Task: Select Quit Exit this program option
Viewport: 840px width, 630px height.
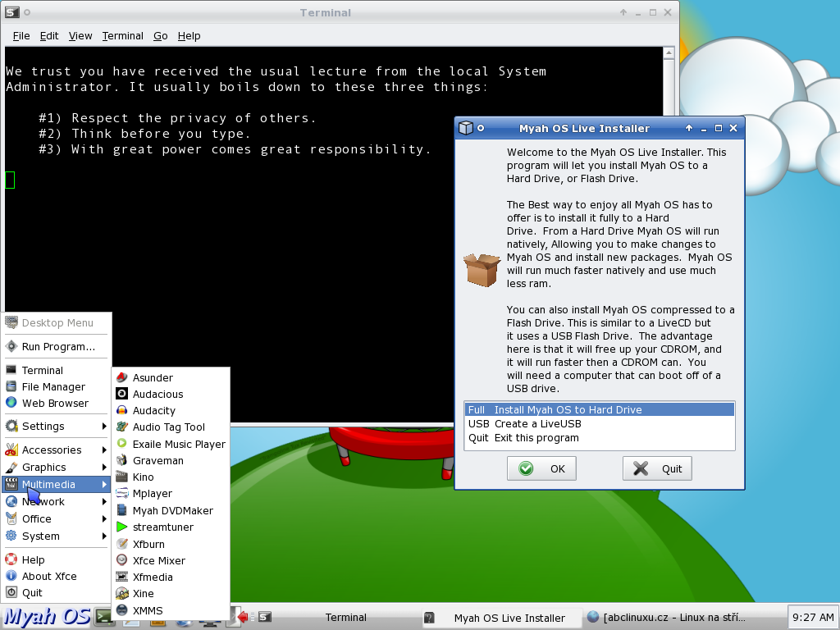Action: (600, 438)
